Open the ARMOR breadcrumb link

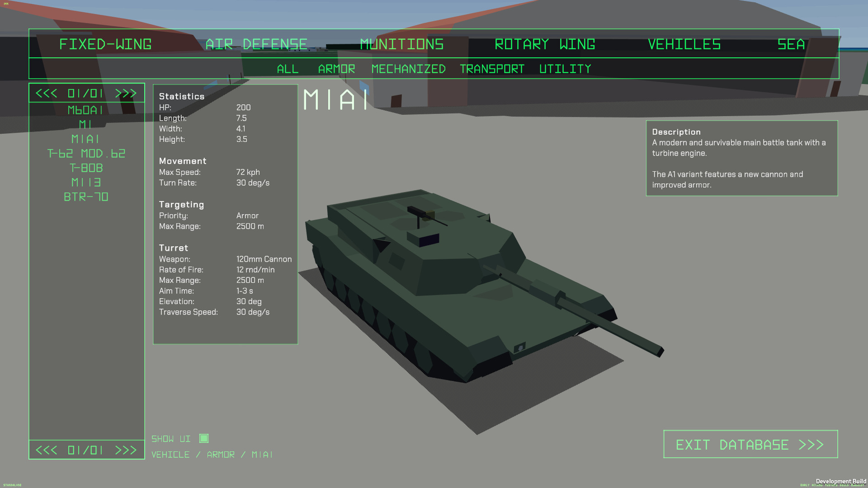221,455
